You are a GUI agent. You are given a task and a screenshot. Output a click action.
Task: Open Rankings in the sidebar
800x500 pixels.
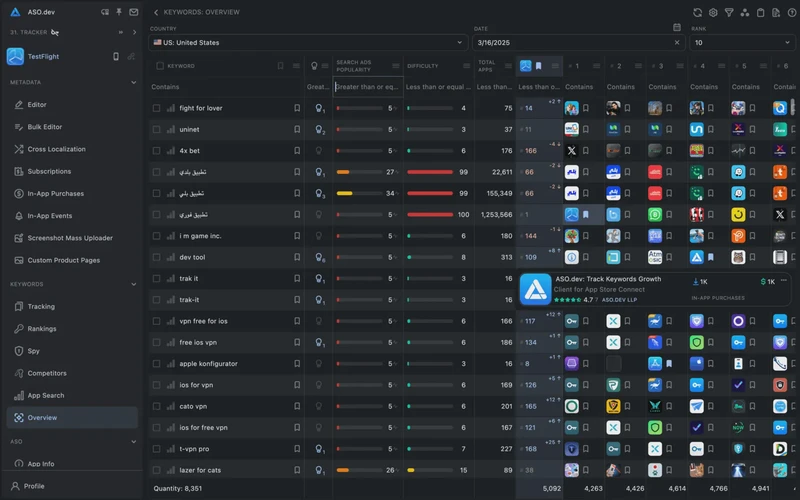(41, 328)
